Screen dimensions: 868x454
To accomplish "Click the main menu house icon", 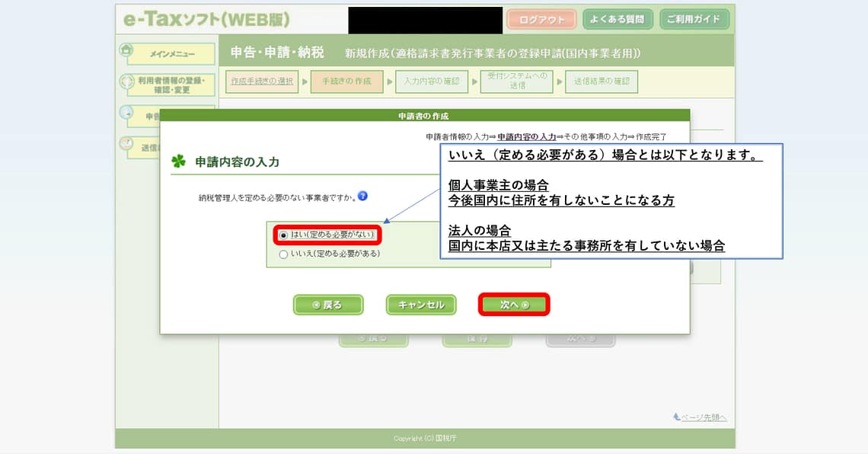I will [126, 50].
